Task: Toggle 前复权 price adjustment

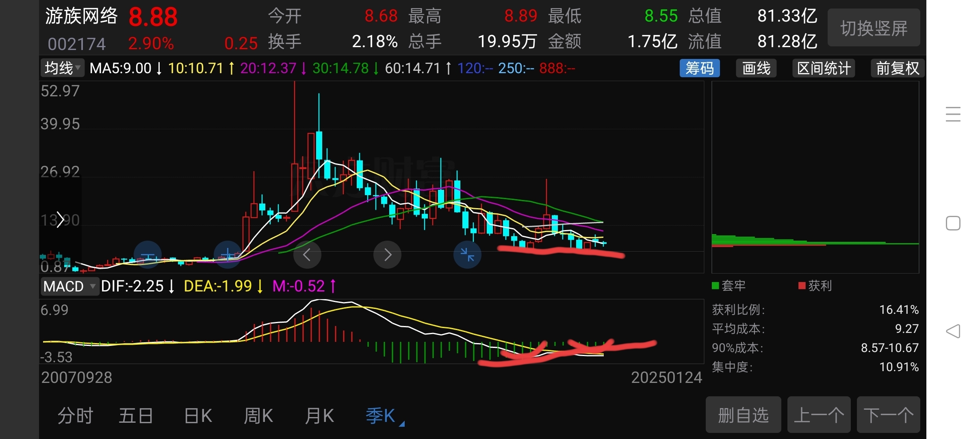Action: point(897,68)
